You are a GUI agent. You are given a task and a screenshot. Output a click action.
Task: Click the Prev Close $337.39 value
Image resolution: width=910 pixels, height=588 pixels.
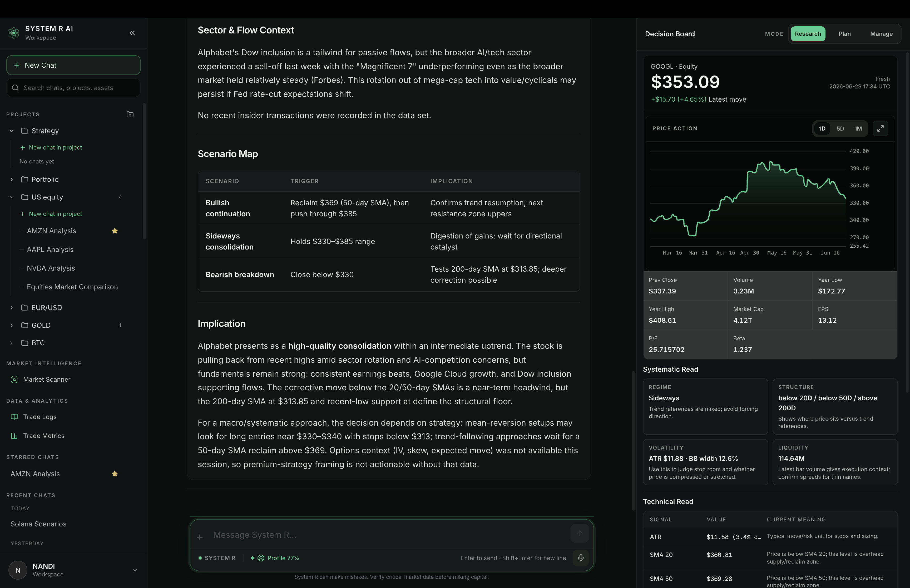coord(662,291)
